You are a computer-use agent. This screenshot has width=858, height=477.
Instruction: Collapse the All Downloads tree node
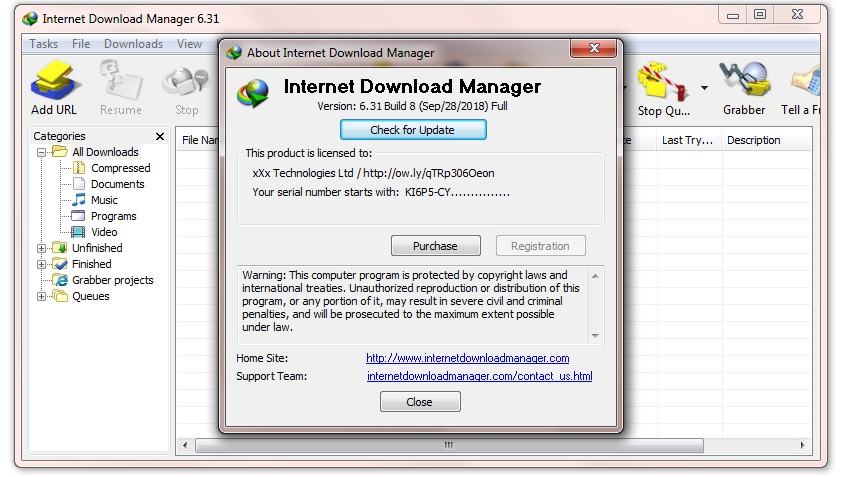(x=41, y=153)
